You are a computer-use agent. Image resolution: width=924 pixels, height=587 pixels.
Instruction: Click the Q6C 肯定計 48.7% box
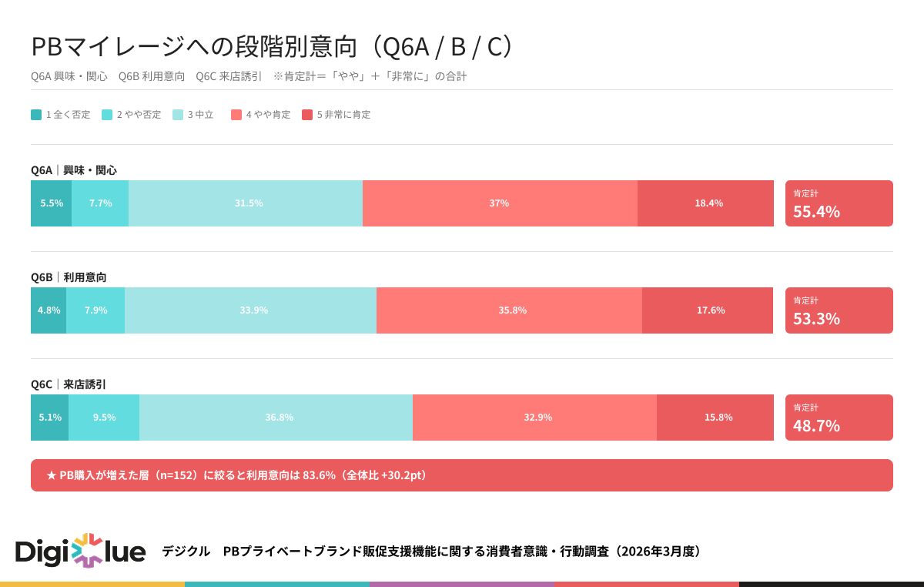(x=839, y=418)
